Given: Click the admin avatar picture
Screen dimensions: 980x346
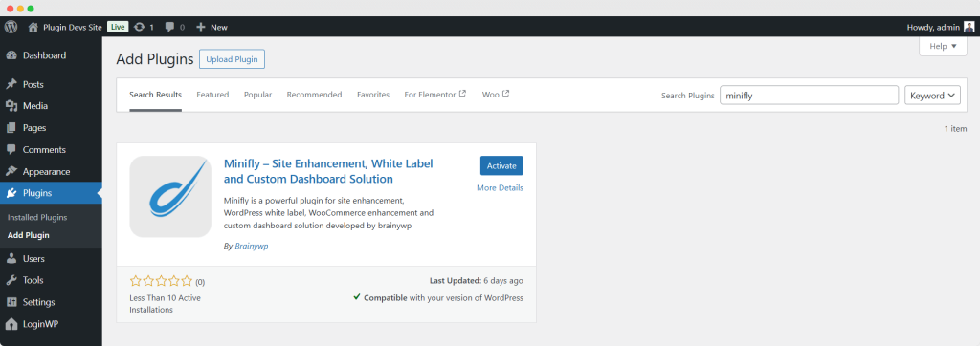Looking at the screenshot, I should (969, 27).
